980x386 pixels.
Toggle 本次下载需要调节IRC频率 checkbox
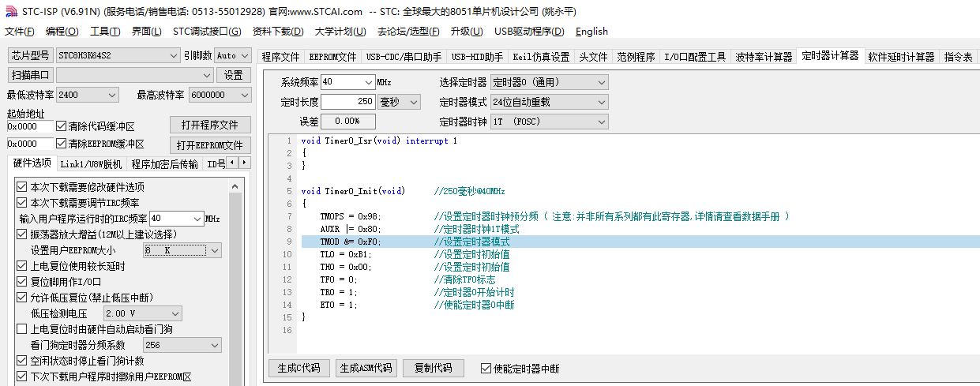21,203
